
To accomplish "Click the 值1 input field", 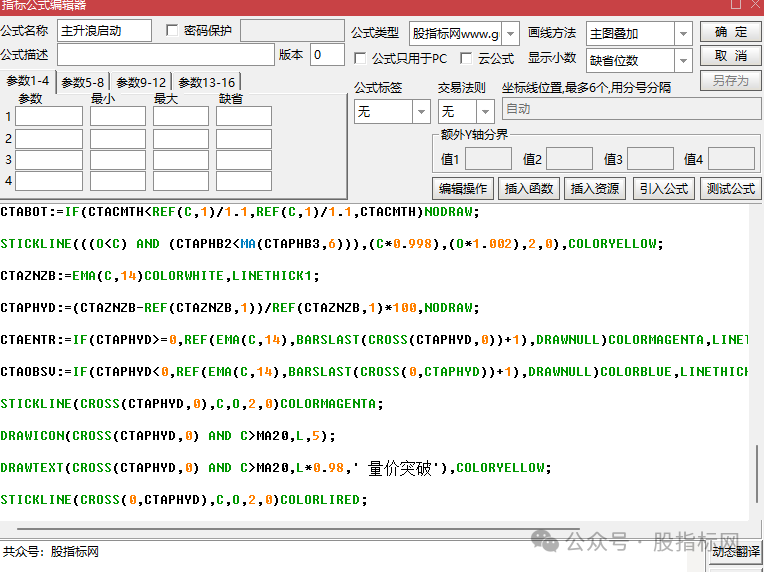I will [488, 159].
